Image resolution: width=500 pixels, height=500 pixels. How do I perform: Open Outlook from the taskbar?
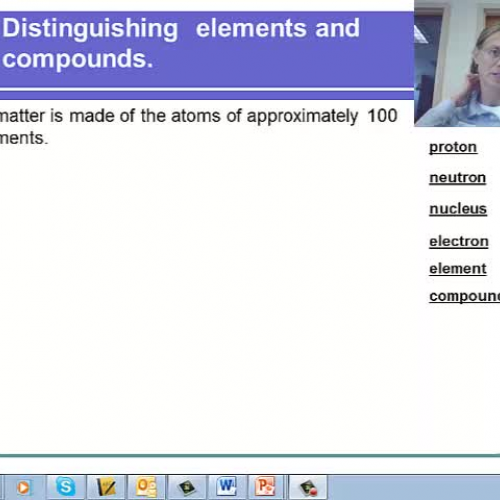tap(146, 487)
